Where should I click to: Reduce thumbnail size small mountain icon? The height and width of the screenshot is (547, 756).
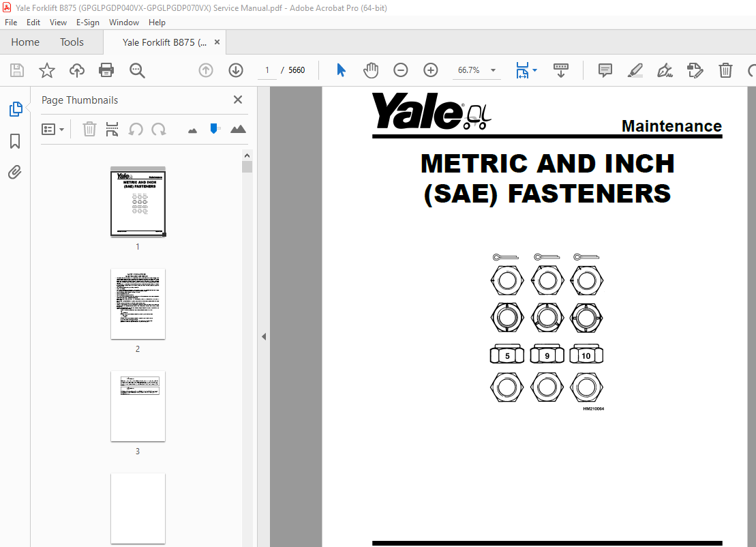(x=192, y=130)
